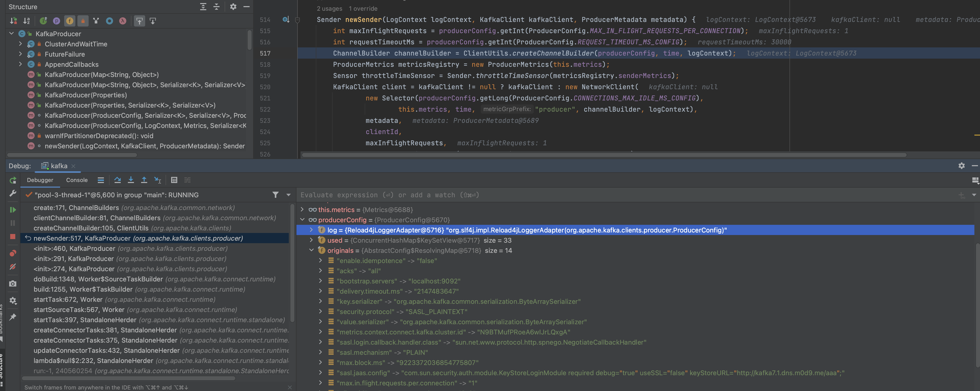Screen dimensions: 980x391
Task: Toggle Show Properties purple p filter
Action: click(56, 21)
